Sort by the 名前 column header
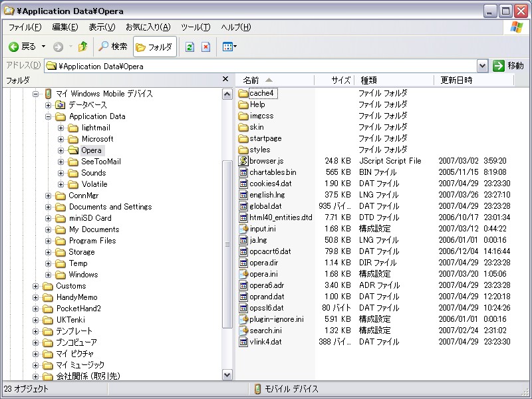This screenshot has height=399, width=532. (275, 80)
